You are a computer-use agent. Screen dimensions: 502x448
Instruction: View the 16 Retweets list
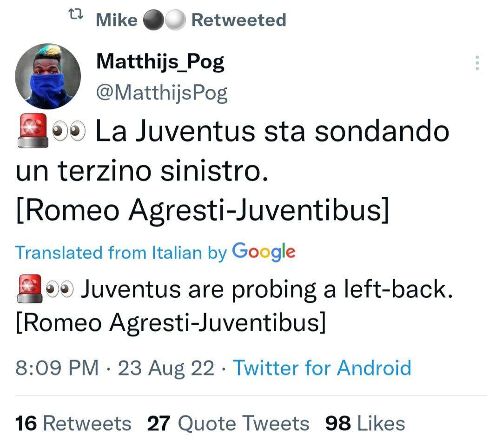(73, 423)
